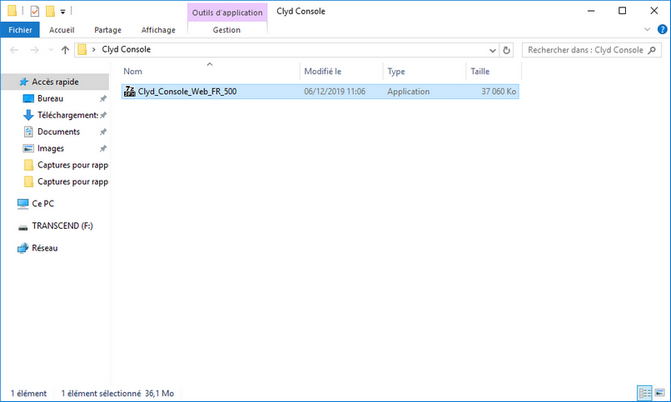
Task: Open Téléchargements in the navigation pane
Action: tap(68, 115)
